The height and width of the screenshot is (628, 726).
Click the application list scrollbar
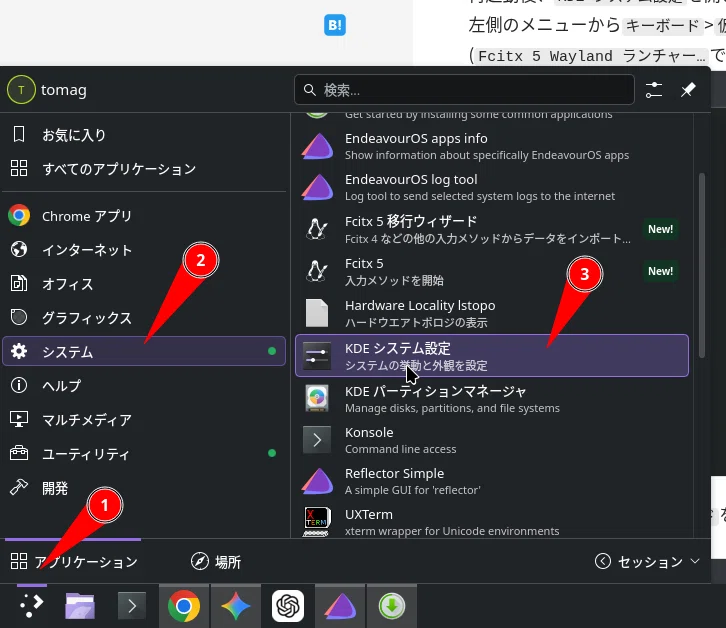(x=702, y=265)
